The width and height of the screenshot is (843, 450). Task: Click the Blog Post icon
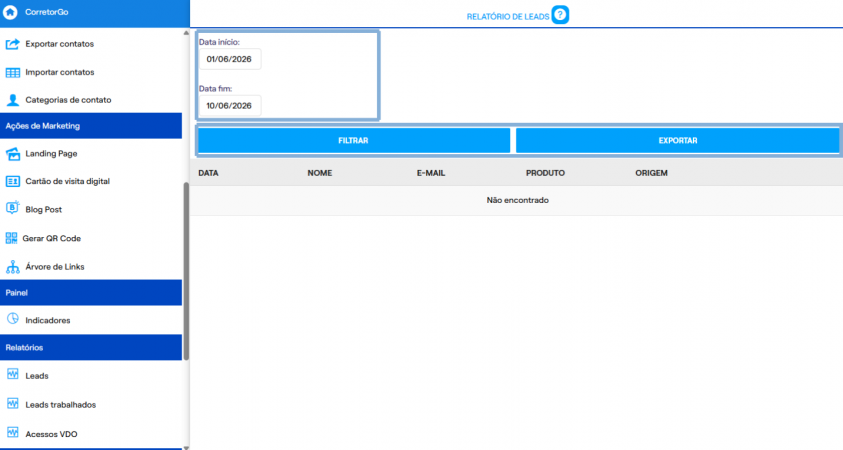(x=12, y=209)
